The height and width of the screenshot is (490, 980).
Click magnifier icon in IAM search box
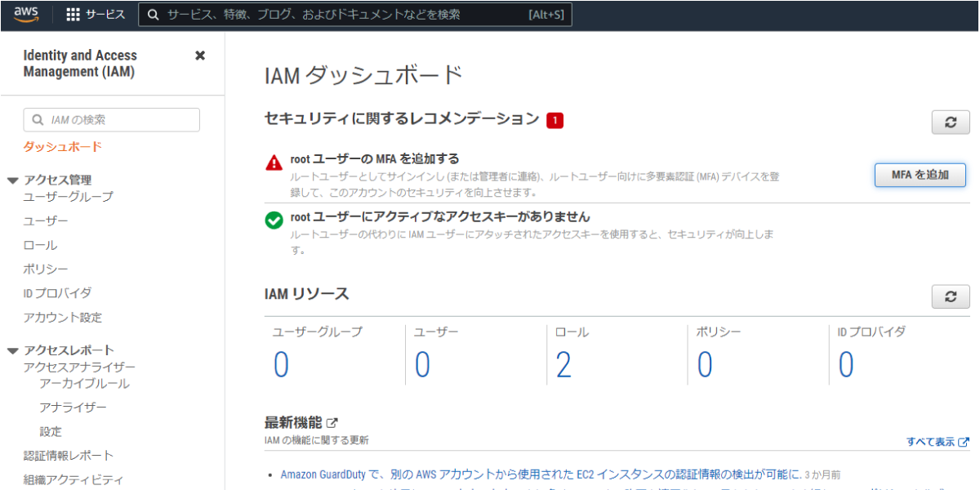(38, 120)
